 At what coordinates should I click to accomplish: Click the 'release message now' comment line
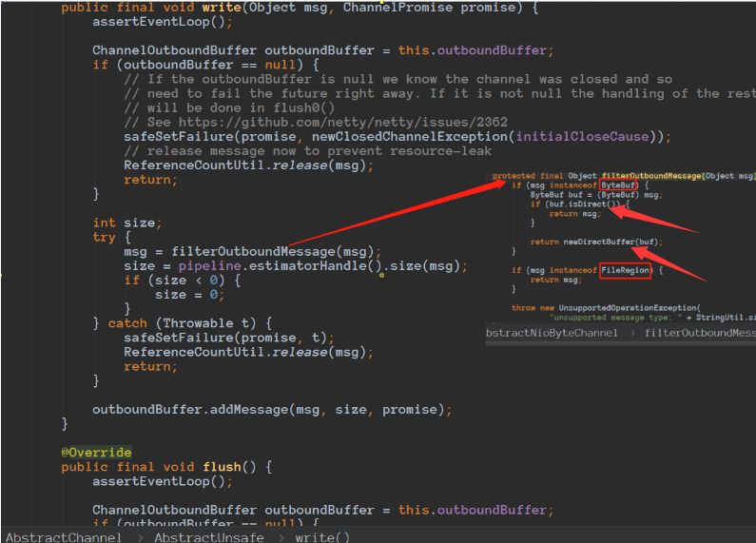tap(307, 151)
